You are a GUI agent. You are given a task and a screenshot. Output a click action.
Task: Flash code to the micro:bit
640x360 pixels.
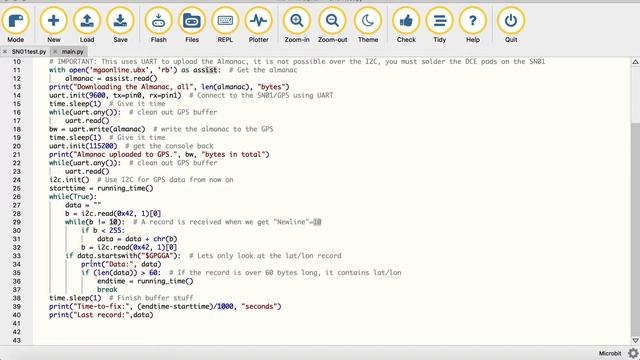[x=158, y=24]
